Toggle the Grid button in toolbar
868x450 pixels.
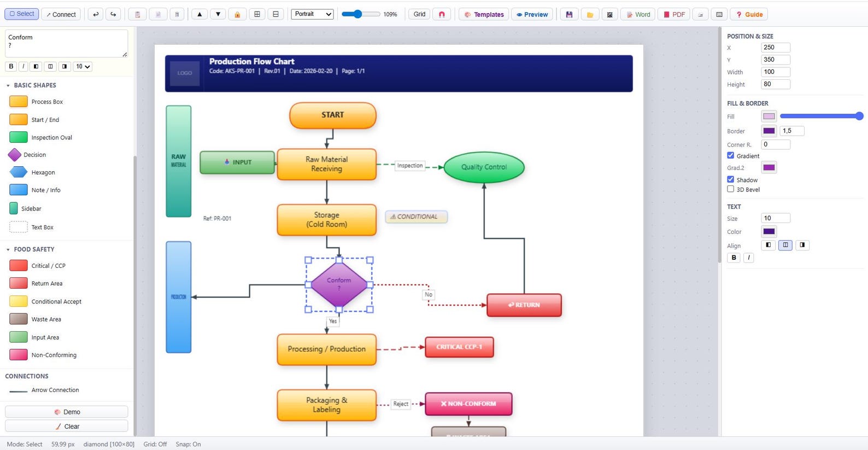(x=419, y=14)
